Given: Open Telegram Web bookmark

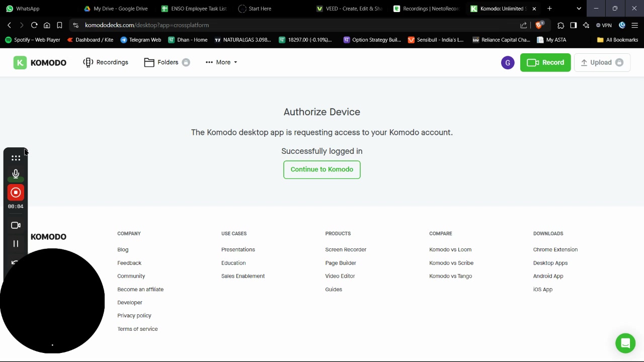Looking at the screenshot, I should 140,40.
